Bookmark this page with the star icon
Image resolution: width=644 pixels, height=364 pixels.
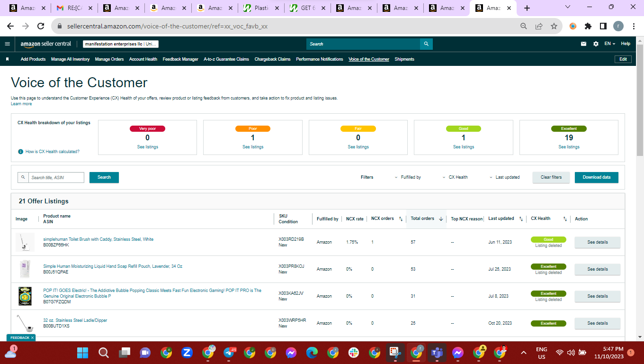554,27
